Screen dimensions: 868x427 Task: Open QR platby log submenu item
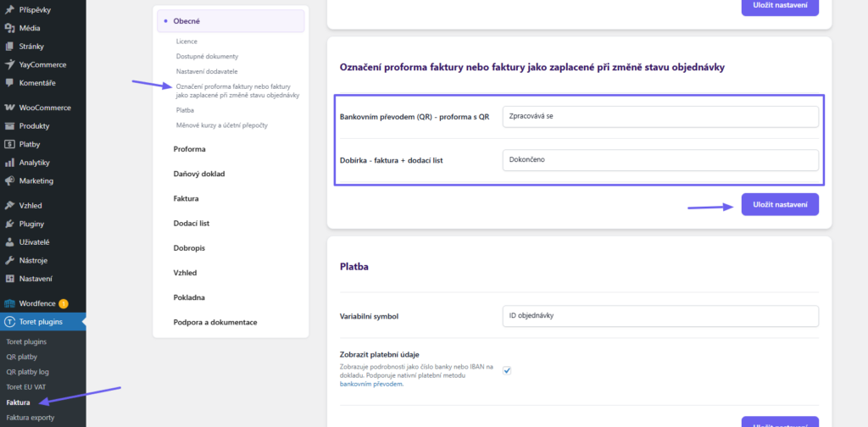(28, 372)
